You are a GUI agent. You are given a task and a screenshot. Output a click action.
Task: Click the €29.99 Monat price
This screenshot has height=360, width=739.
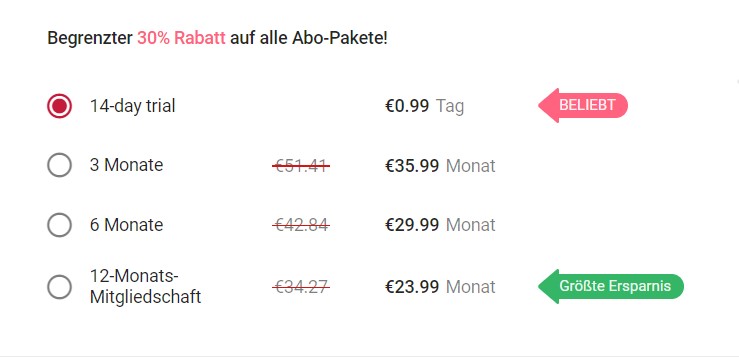coord(440,225)
